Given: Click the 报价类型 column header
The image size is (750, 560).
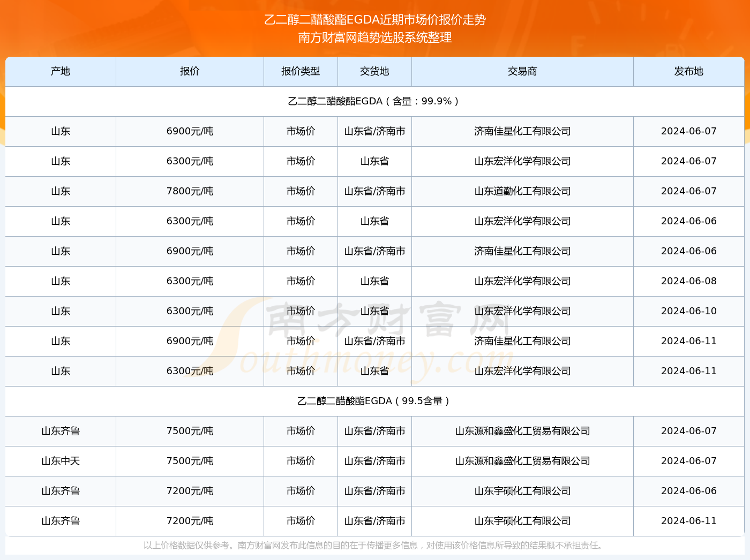Looking at the screenshot, I should pos(301,71).
